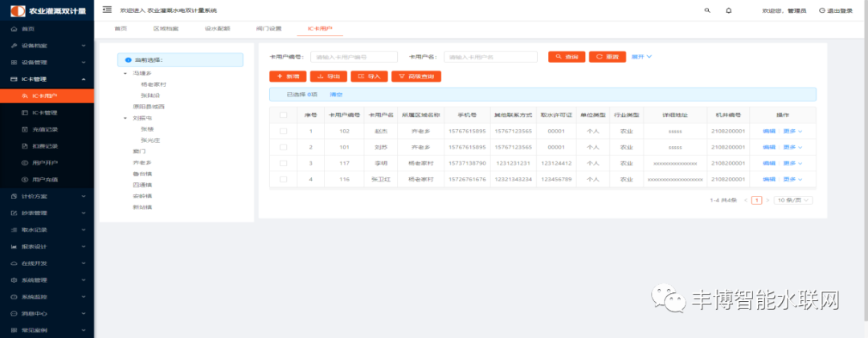The height and width of the screenshot is (338, 868).
Task: Click the 查询 search button
Action: coord(567,57)
